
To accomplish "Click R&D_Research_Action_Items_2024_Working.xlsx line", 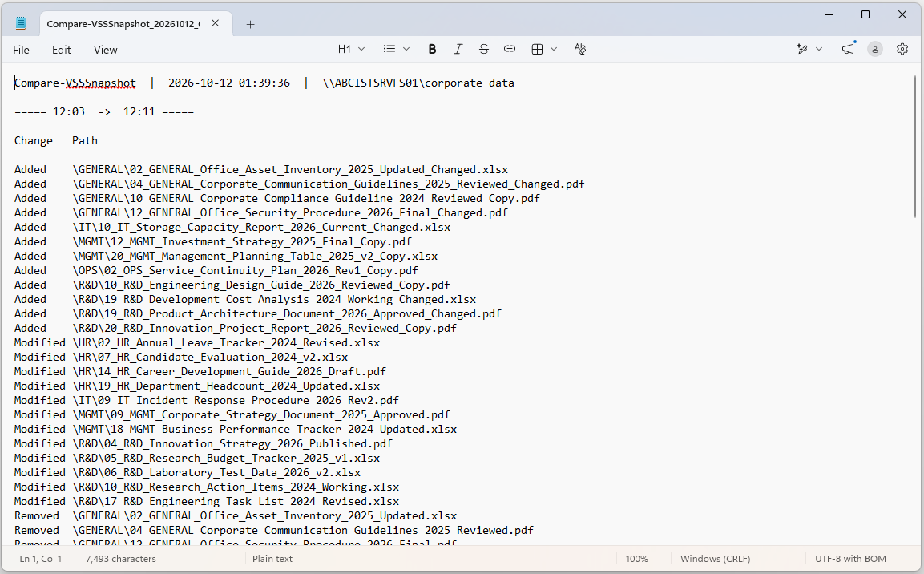I will [x=206, y=487].
